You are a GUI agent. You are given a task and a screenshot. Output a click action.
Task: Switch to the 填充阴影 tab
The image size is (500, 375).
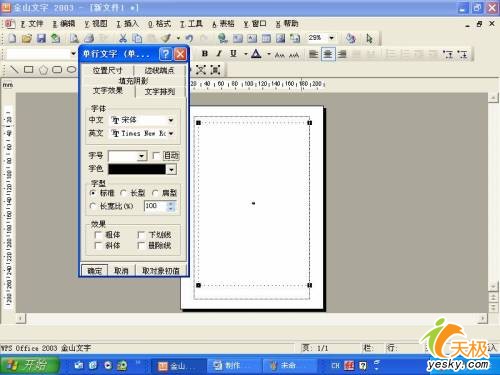(133, 81)
